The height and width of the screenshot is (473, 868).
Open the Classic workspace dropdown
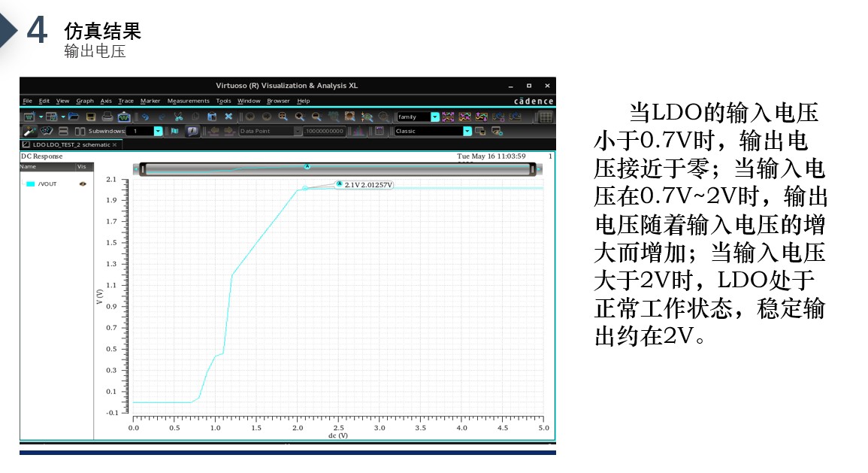pos(467,132)
